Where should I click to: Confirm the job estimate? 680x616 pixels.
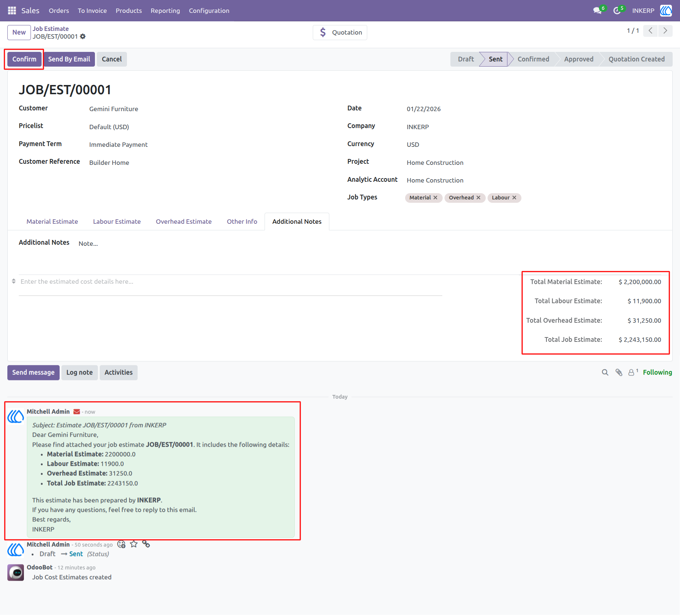24,59
